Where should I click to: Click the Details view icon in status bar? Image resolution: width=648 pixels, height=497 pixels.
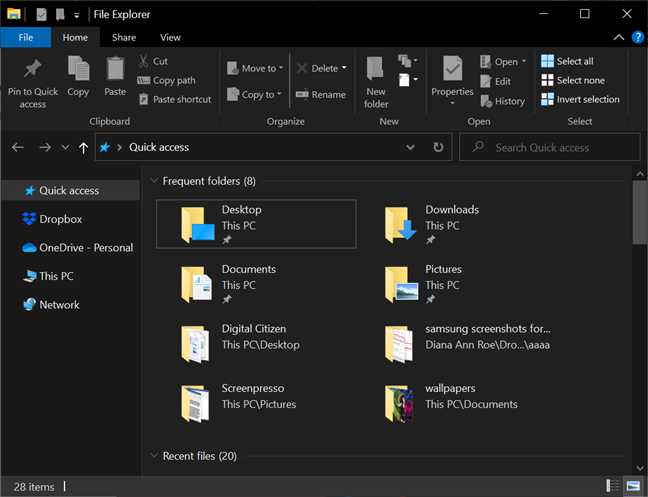612,485
